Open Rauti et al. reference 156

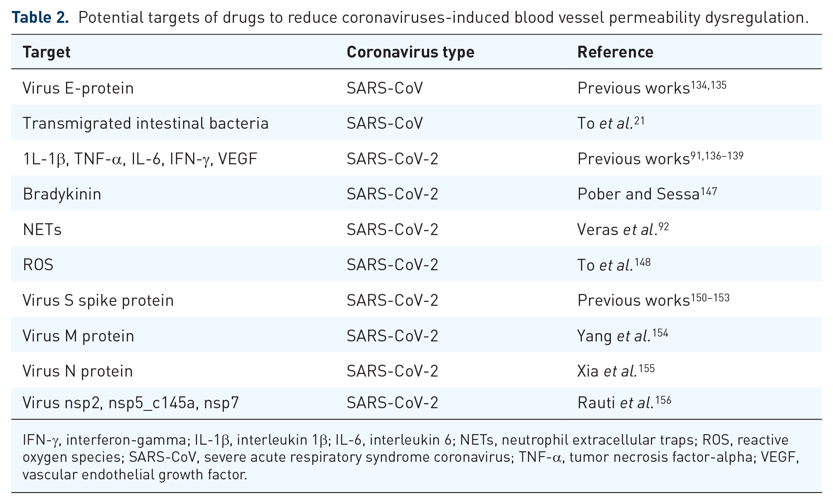[663, 400]
